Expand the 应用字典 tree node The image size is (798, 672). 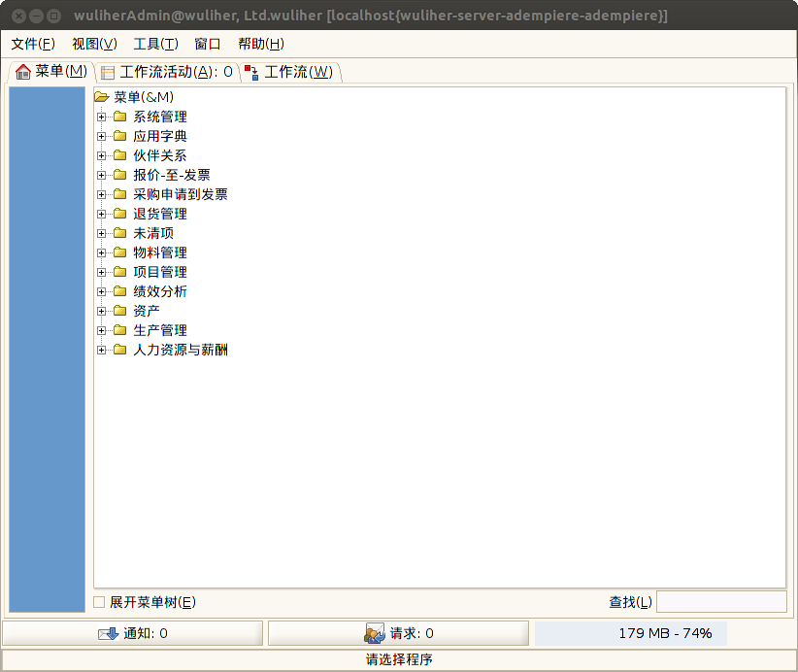coord(102,136)
